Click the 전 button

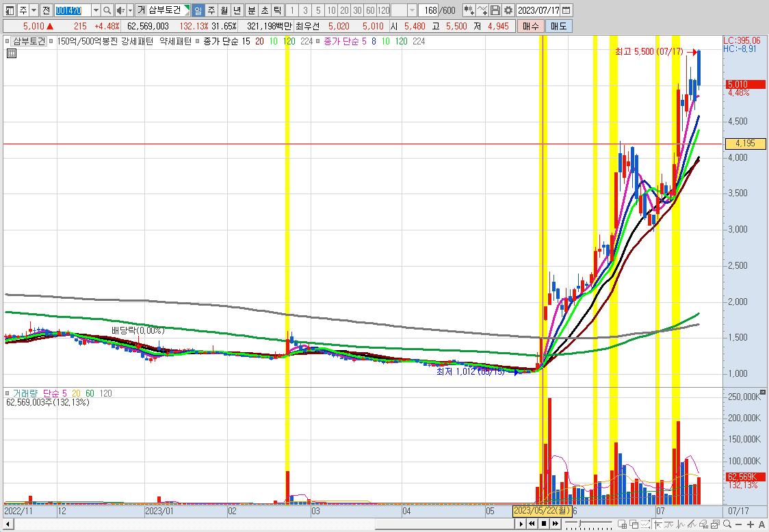(x=46, y=10)
